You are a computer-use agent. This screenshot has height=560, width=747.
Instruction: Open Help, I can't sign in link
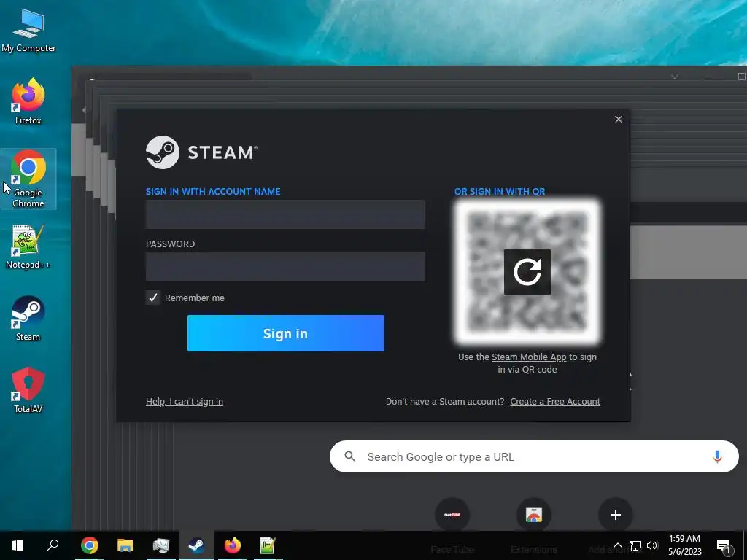pos(185,402)
